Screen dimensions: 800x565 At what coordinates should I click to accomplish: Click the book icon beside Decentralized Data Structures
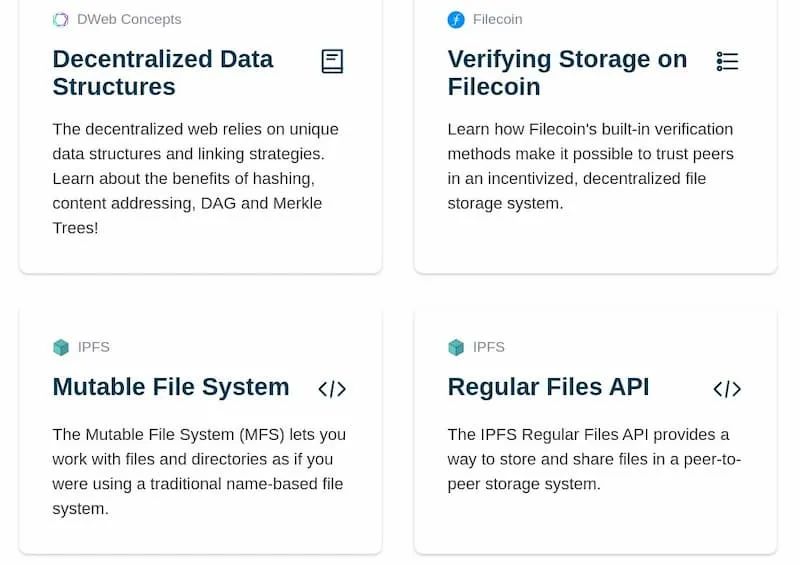332,62
